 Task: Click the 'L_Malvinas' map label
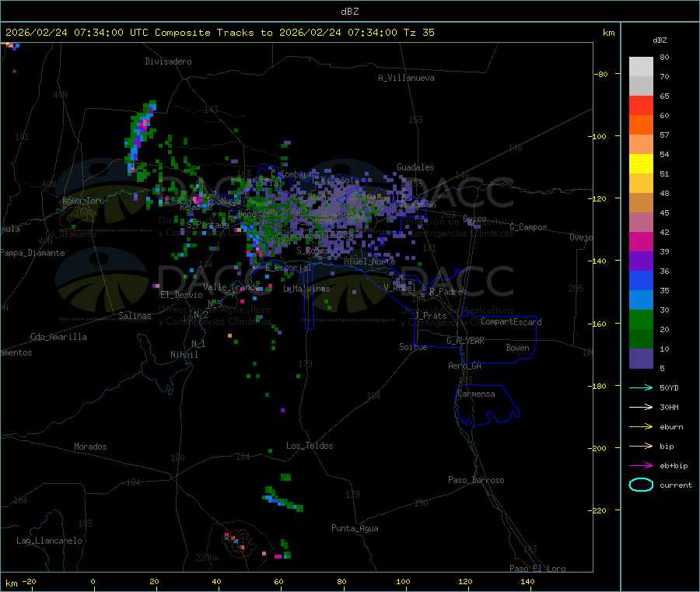coord(306,289)
